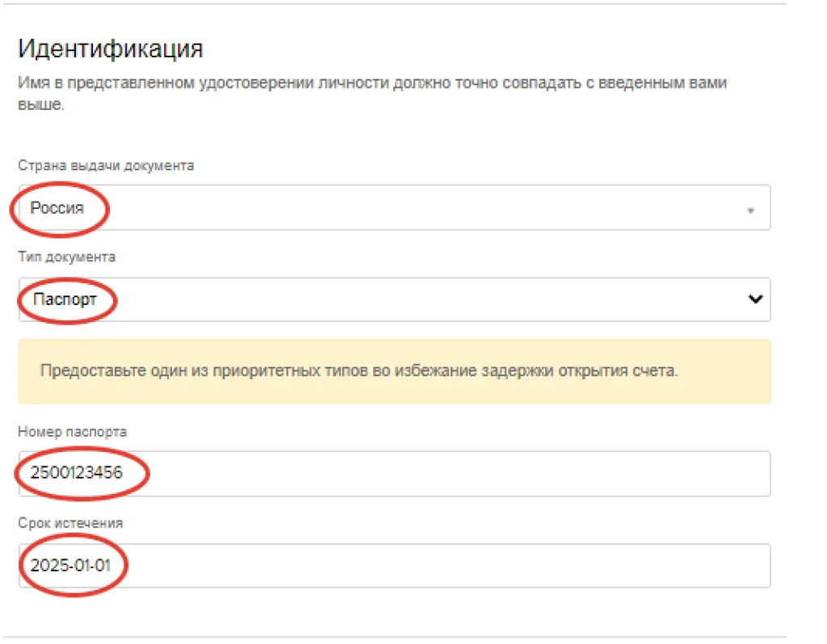Click the 'Паспорт' selected option text
827x644 pixels.
pyautogui.click(x=65, y=299)
